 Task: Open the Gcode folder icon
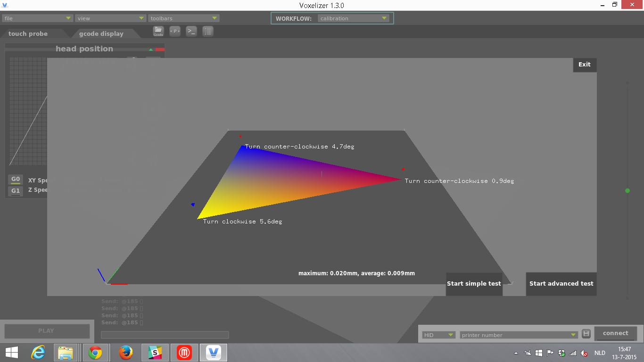pyautogui.click(x=158, y=32)
